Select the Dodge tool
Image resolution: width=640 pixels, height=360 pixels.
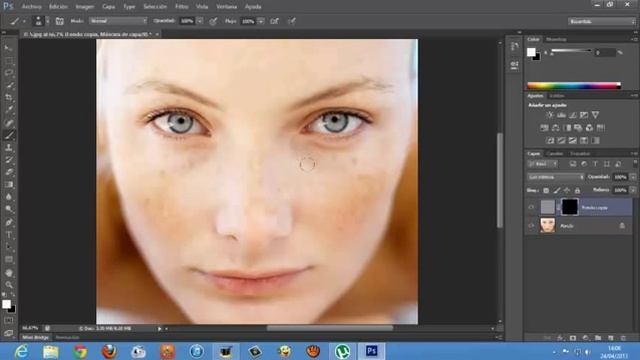tap(9, 209)
